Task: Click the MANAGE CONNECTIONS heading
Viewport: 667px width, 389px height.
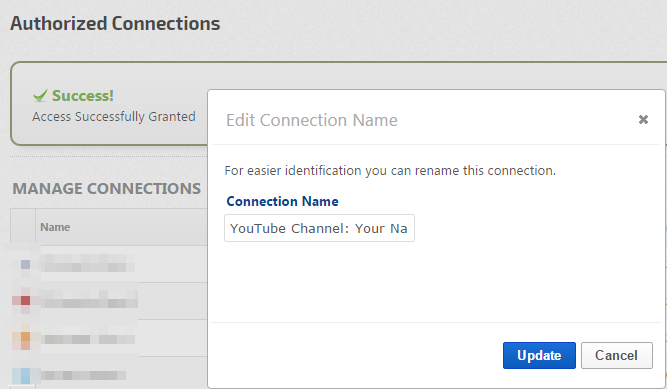Action: 106,189
